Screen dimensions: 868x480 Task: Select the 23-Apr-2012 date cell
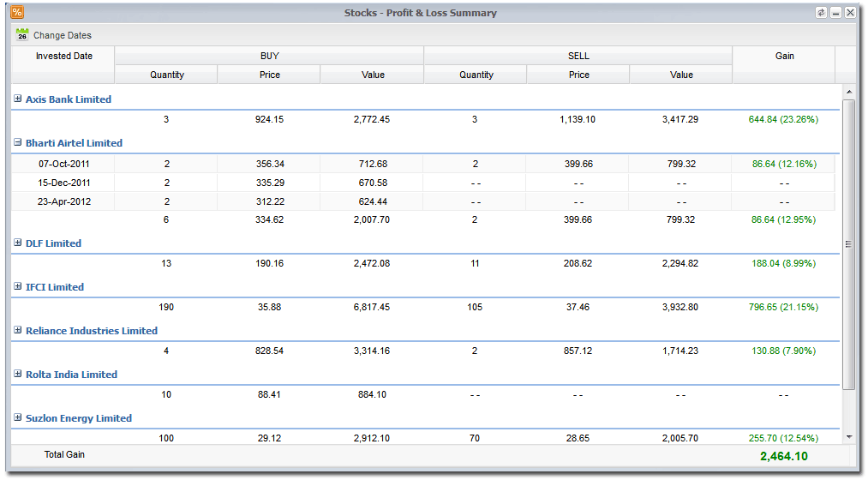(x=63, y=201)
